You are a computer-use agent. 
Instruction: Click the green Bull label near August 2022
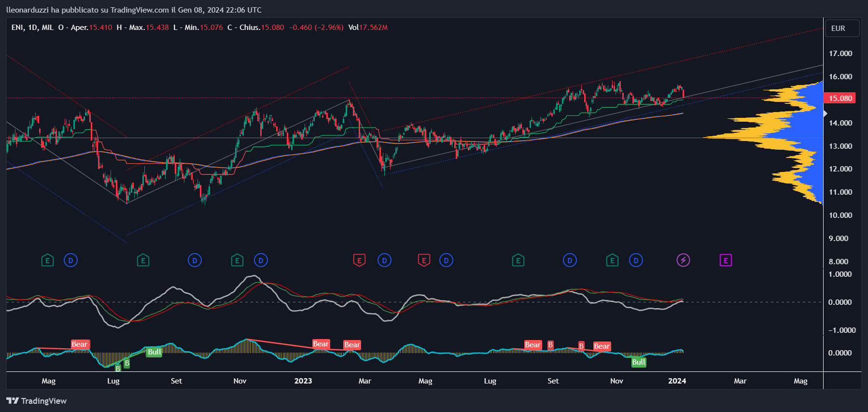coord(154,352)
